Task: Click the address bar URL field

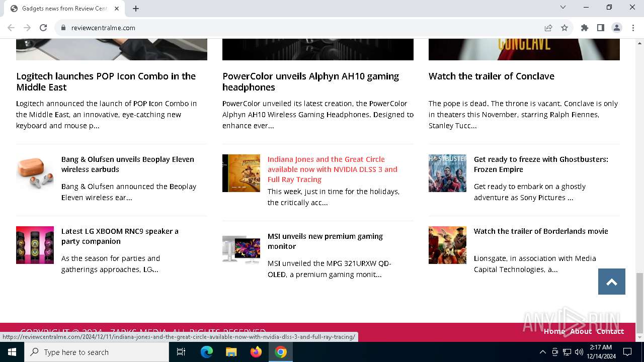Action: pos(302,28)
